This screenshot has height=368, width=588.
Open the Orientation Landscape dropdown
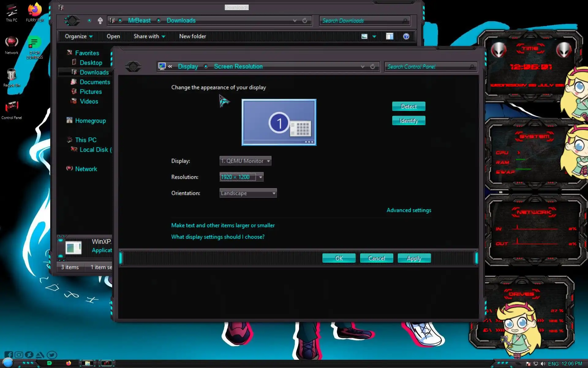click(x=248, y=193)
